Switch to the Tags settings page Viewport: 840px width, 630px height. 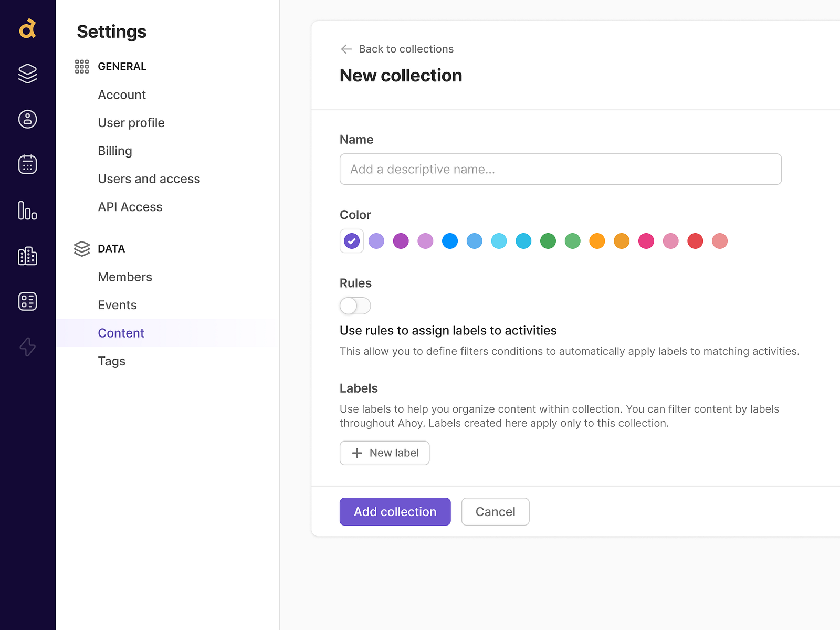tap(111, 361)
